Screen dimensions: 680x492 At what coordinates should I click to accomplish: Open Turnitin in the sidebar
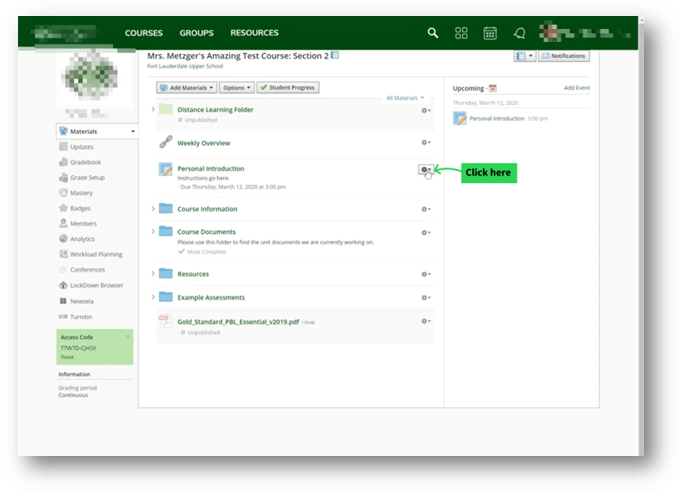click(81, 317)
